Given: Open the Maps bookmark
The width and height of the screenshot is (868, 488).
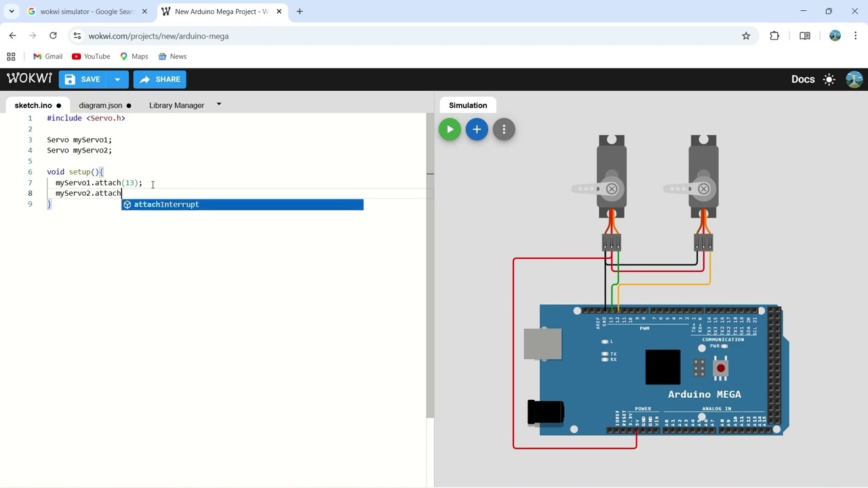Looking at the screenshot, I should [x=134, y=56].
